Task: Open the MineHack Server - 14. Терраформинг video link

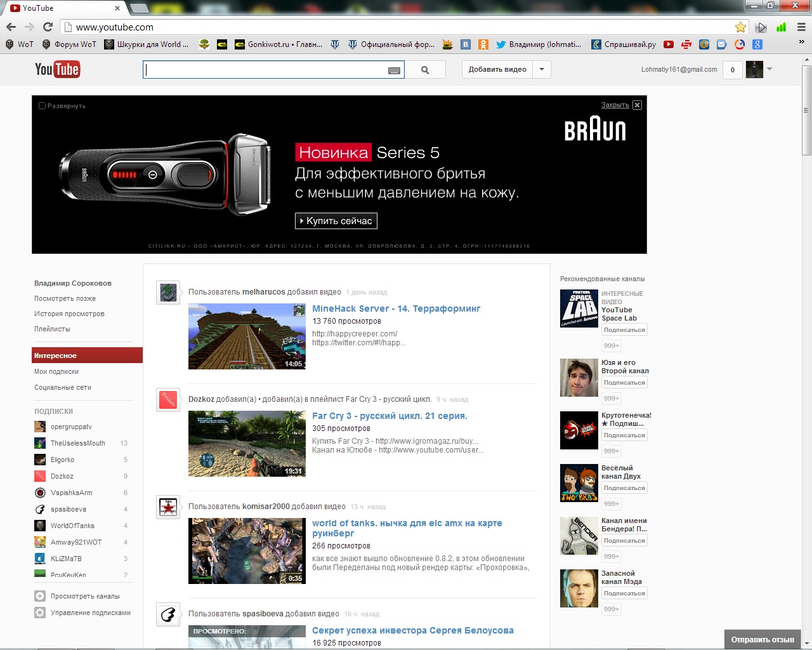Action: 396,308
